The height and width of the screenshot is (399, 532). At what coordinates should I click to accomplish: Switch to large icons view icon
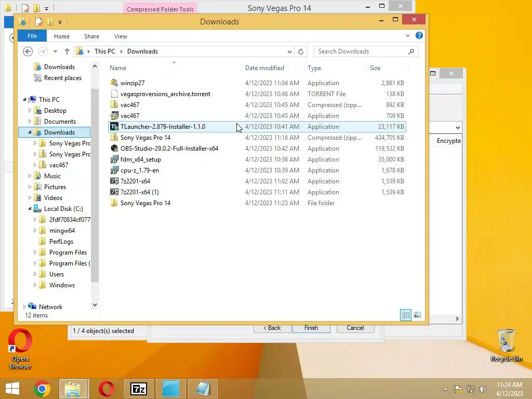coord(417,315)
